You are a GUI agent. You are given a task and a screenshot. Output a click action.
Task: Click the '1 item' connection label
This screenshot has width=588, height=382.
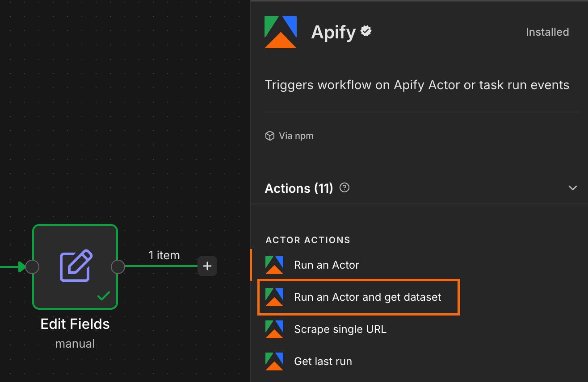coord(164,255)
